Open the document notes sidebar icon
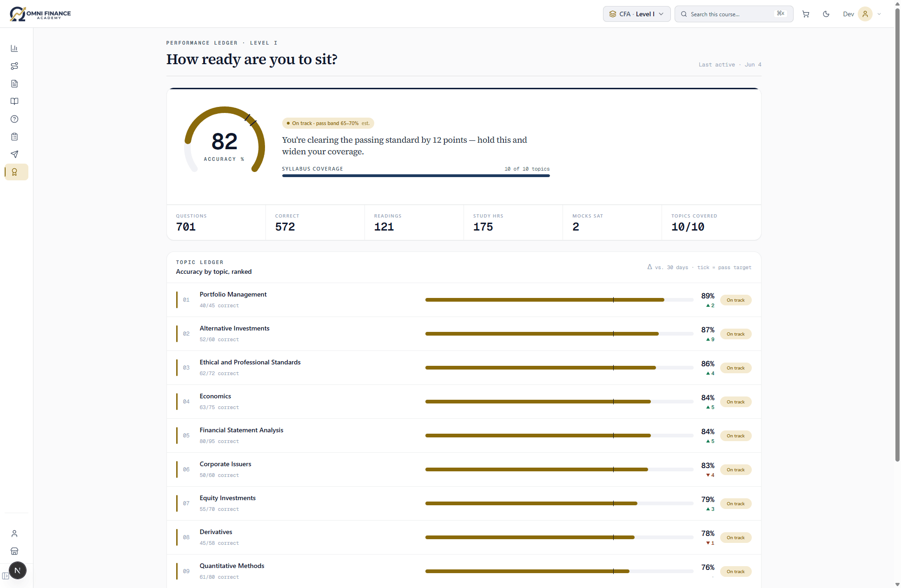This screenshot has height=588, width=901. pyautogui.click(x=14, y=84)
